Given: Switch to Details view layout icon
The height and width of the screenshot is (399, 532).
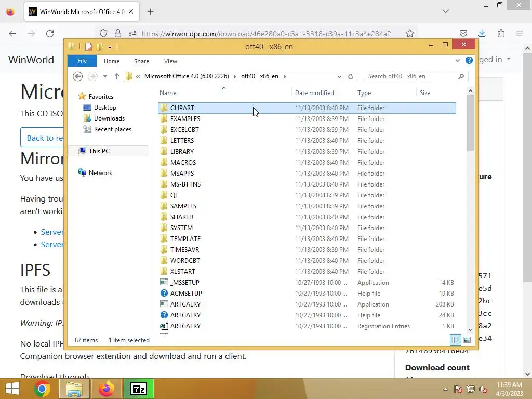Looking at the screenshot, I should pyautogui.click(x=455, y=340).
